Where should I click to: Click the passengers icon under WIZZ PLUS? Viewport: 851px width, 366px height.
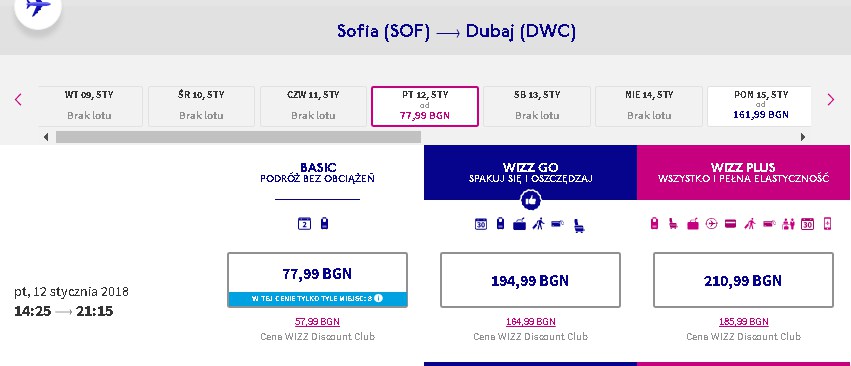pos(788,224)
